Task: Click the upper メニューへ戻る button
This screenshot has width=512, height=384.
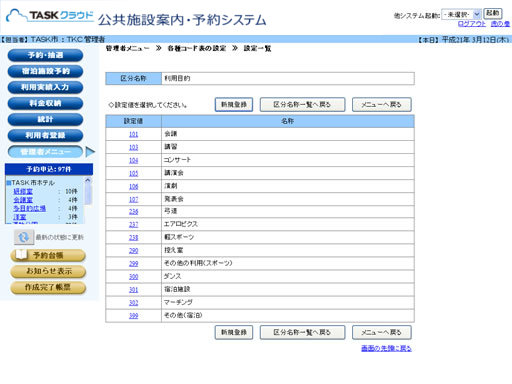Action: click(x=382, y=105)
